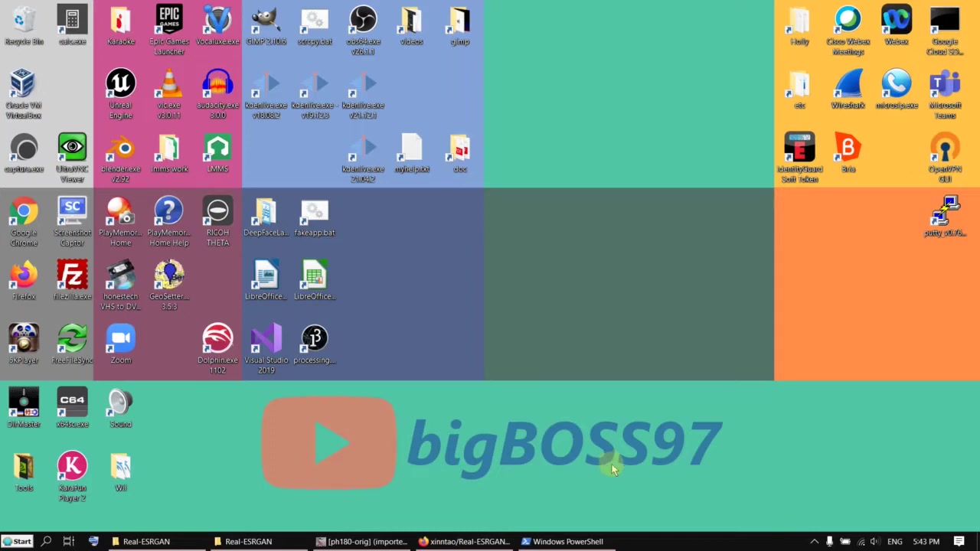Open the notification center icon
The image size is (980, 551).
pos(959,541)
